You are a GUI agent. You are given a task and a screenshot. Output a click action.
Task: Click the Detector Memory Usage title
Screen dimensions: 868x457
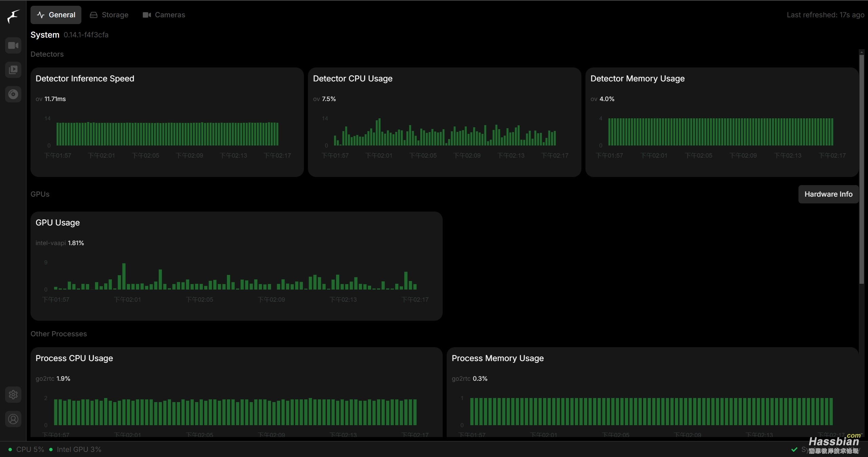pos(637,79)
